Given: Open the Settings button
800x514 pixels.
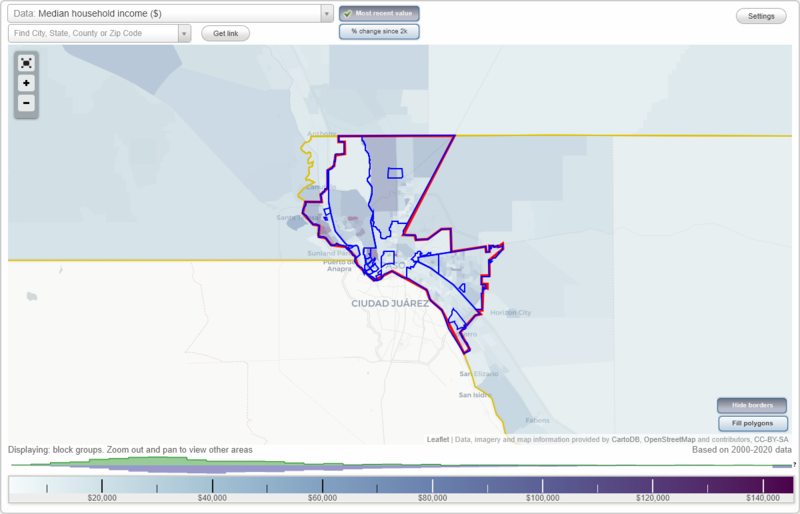Looking at the screenshot, I should pyautogui.click(x=760, y=16).
